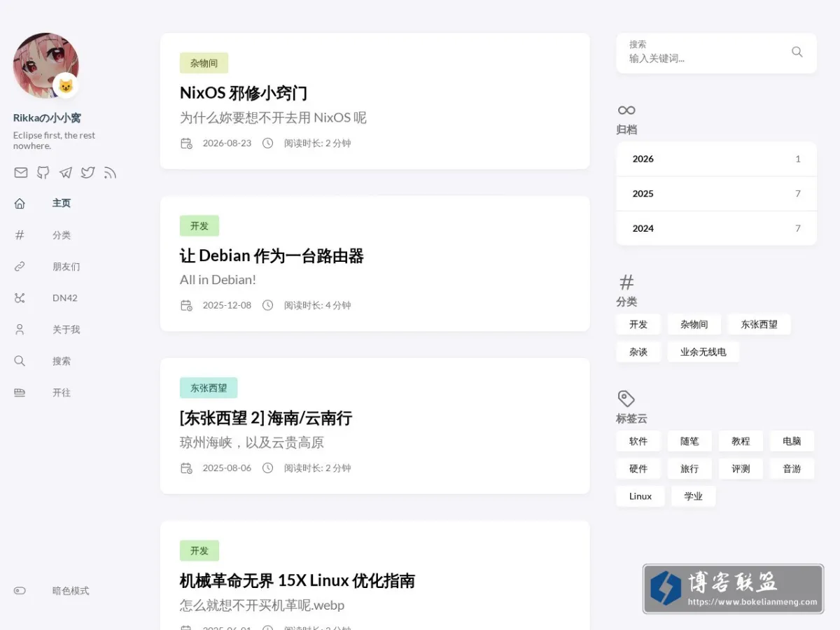Click the person icon beside 关于我
Image resolution: width=840 pixels, height=630 pixels.
20,330
